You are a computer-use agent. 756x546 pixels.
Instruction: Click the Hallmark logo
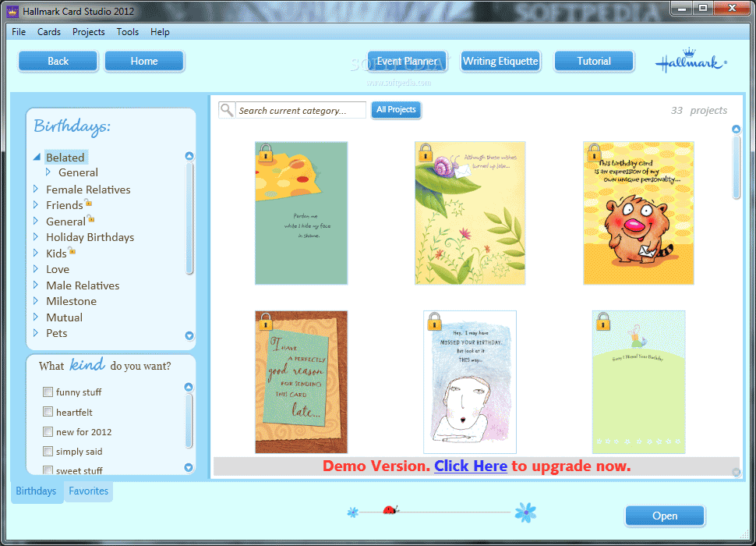[x=691, y=61]
